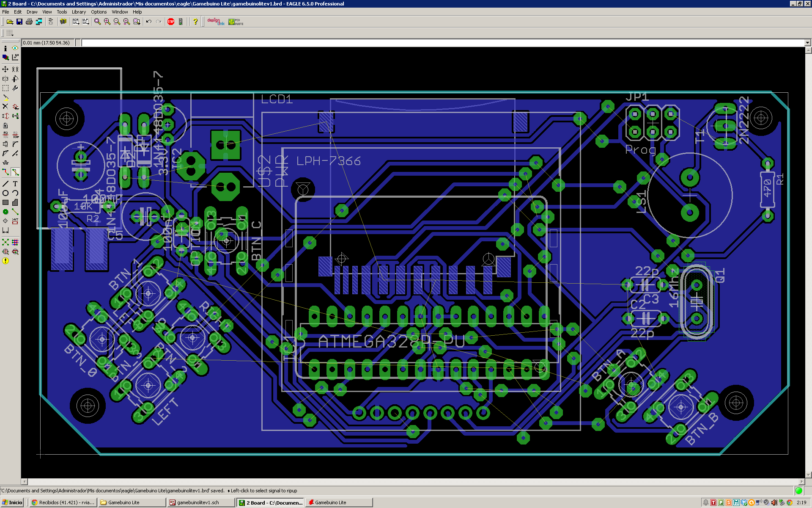Viewport: 812px width, 508px height.
Task: Click the Save floppy disk icon
Action: coord(19,22)
